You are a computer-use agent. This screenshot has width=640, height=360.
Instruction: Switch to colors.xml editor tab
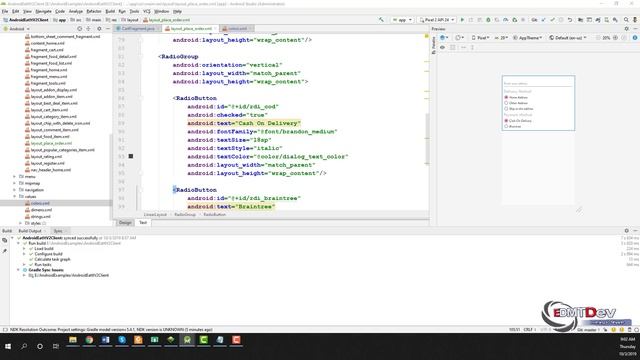[238, 29]
